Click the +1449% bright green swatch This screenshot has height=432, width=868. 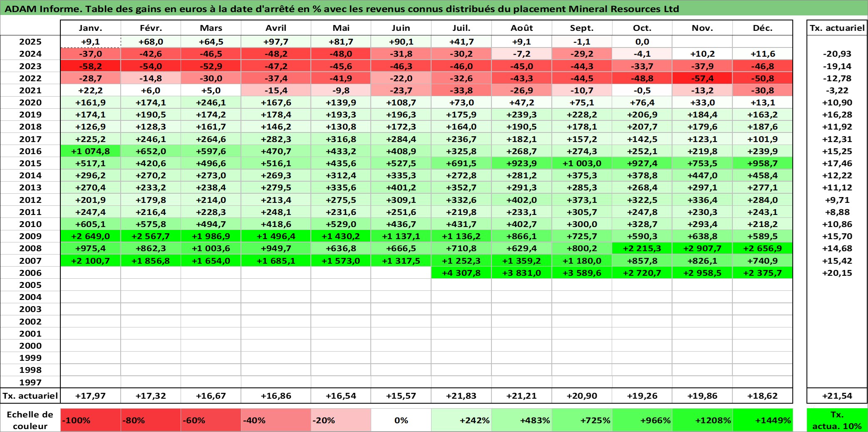tap(762, 420)
